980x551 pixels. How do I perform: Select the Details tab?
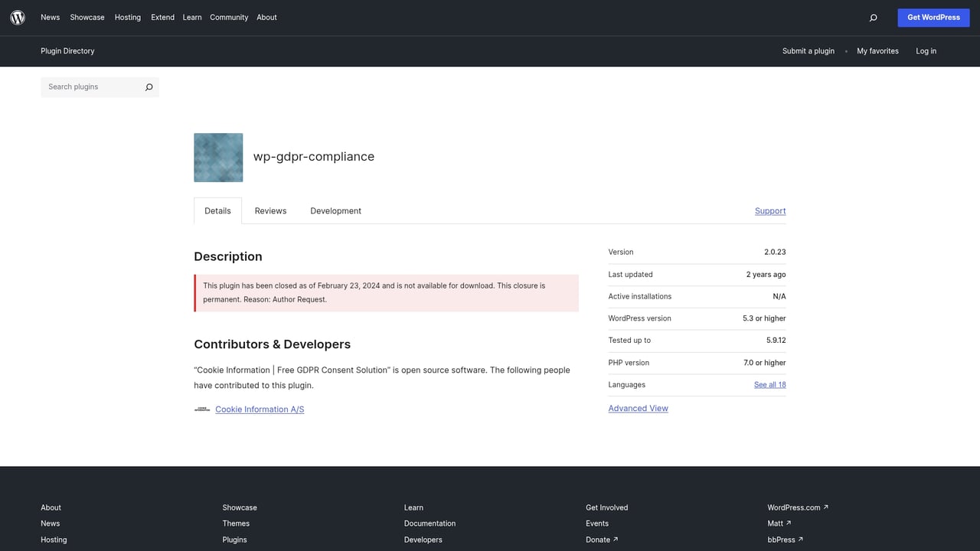click(217, 210)
